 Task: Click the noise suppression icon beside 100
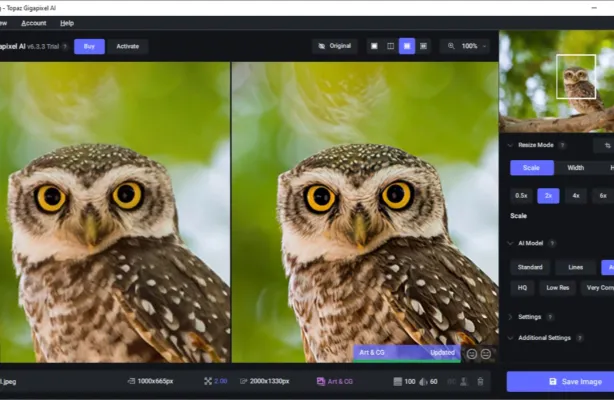point(397,382)
